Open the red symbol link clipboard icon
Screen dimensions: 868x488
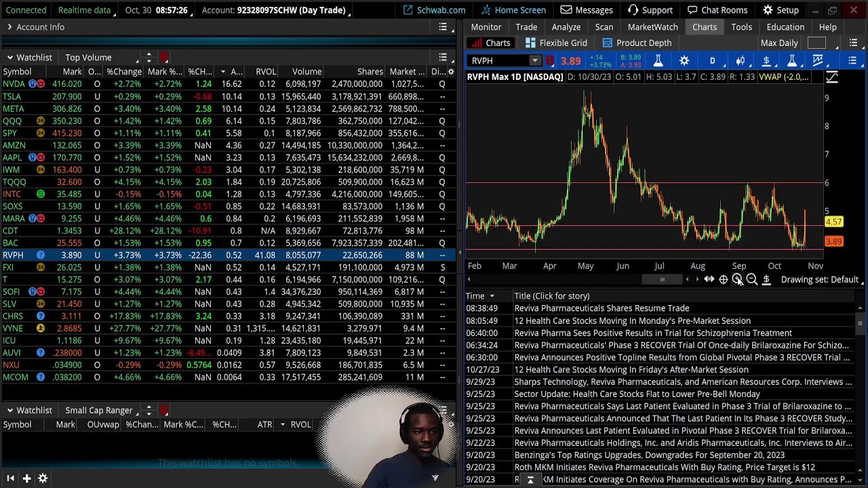point(550,61)
